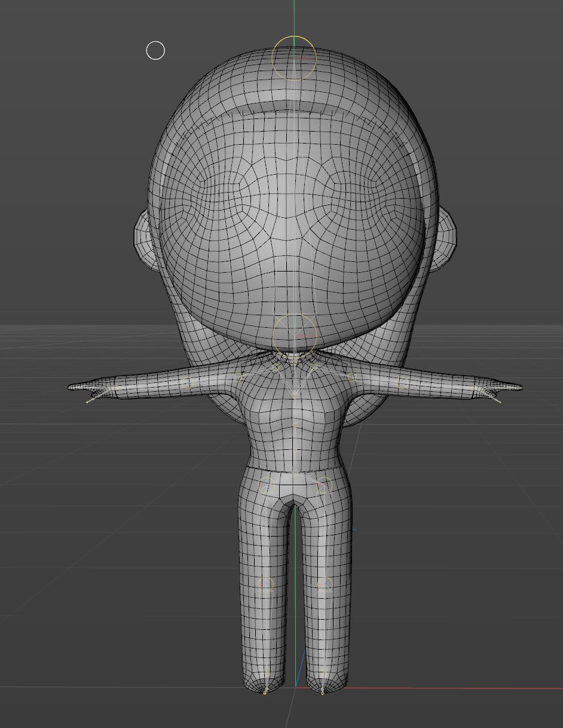The height and width of the screenshot is (728, 563).
Task: Select the joint end point beside the right hand
Action: point(500,401)
